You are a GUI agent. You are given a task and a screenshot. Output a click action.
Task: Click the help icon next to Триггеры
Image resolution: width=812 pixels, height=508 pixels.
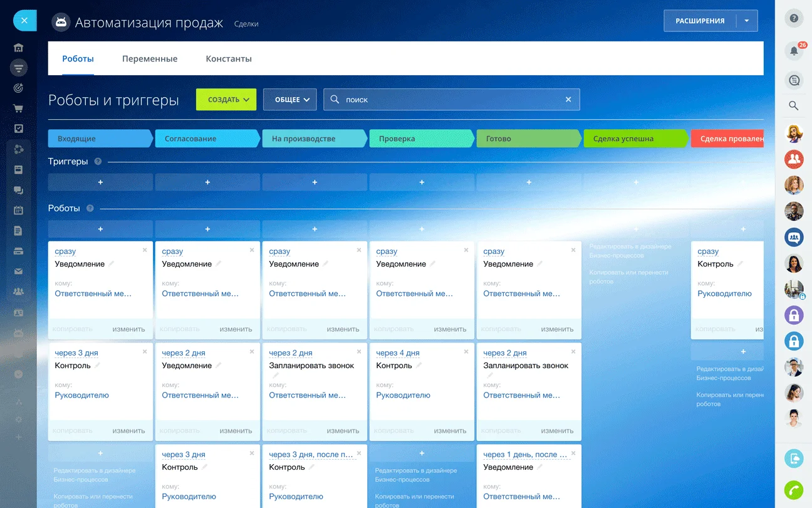[98, 162]
